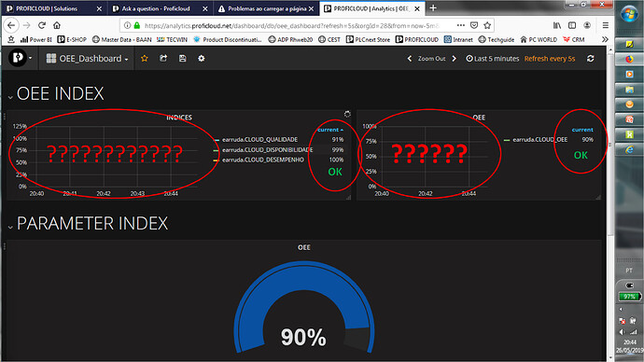The width and height of the screenshot is (644, 362).
Task: Open the Last 5 minutes time picker
Action: [493, 59]
